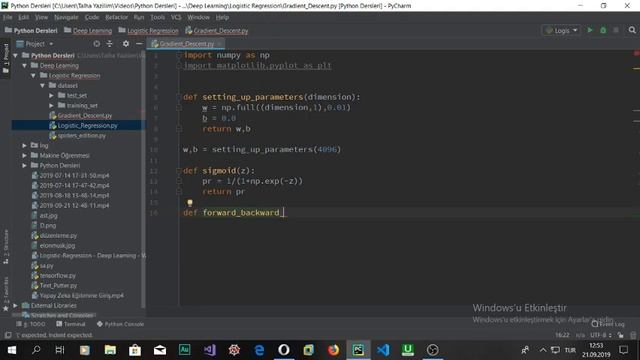Click UTF-8 encoding in status bar
640x360 pixels.
click(x=601, y=335)
